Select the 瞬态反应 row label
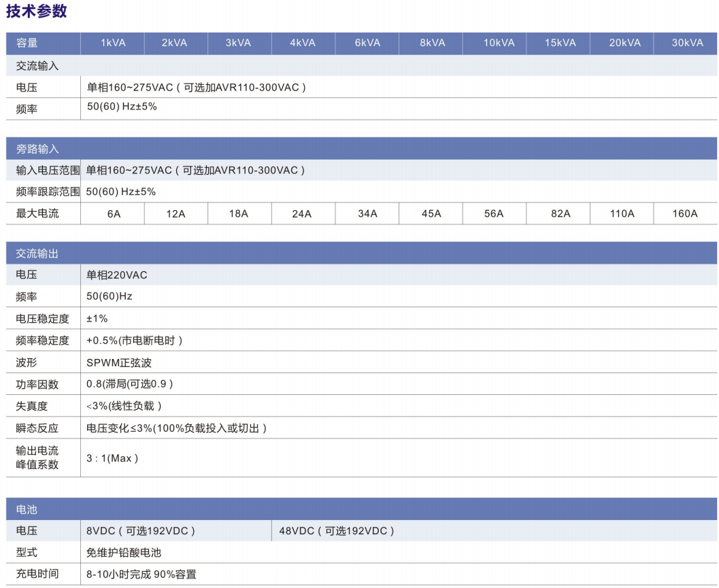 [x=37, y=428]
